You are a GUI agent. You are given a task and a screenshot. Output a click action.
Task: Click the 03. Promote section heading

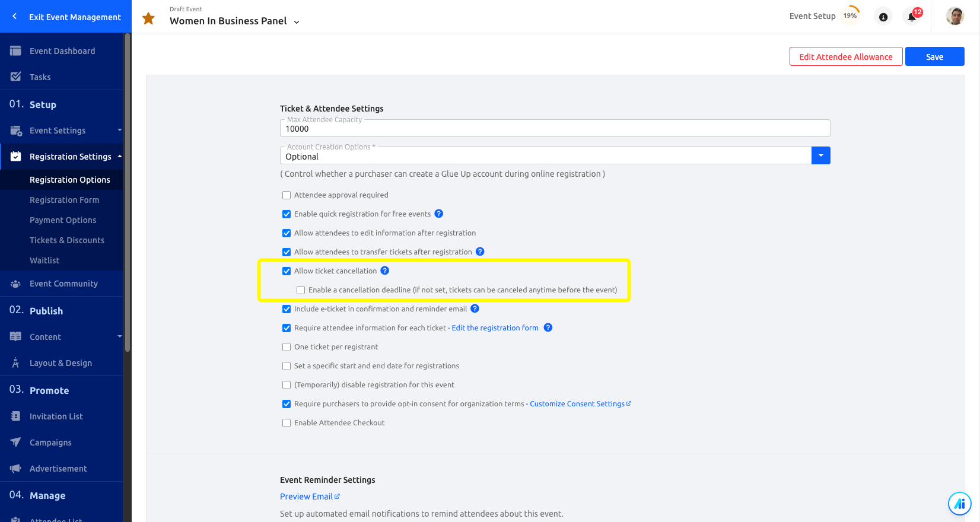pyautogui.click(x=39, y=390)
